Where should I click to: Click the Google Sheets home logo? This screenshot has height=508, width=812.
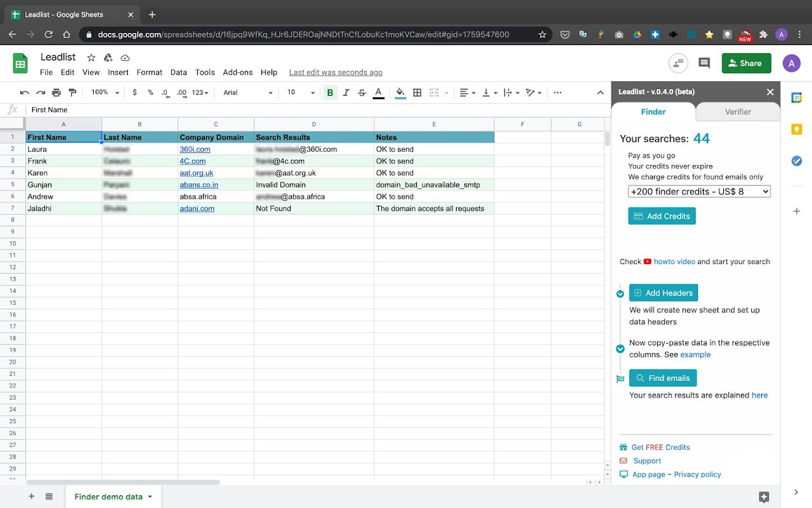pyautogui.click(x=20, y=63)
